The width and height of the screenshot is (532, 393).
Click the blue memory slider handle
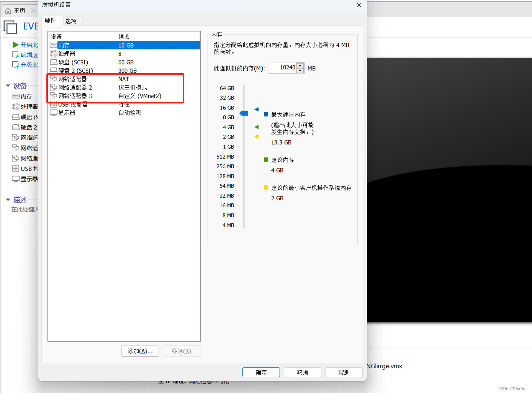244,113
